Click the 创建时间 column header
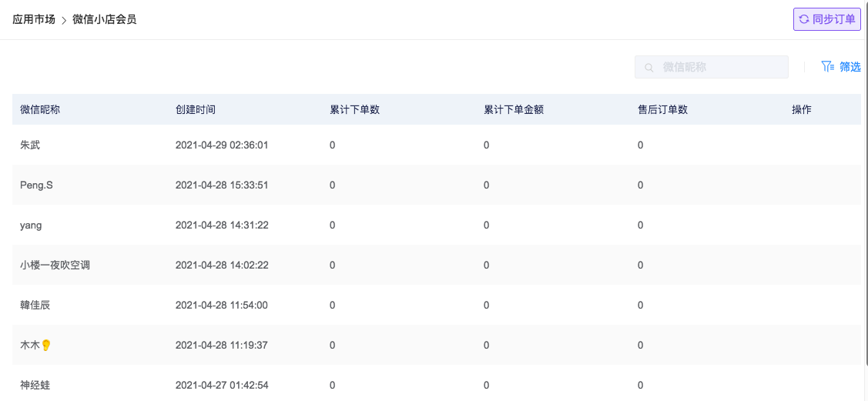This screenshot has height=401, width=868. 196,109
